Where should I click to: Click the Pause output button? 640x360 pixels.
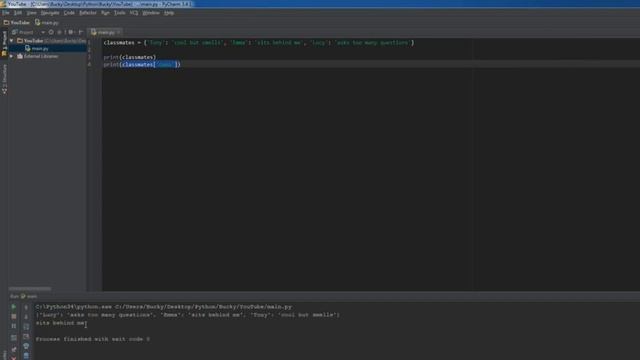click(13, 326)
